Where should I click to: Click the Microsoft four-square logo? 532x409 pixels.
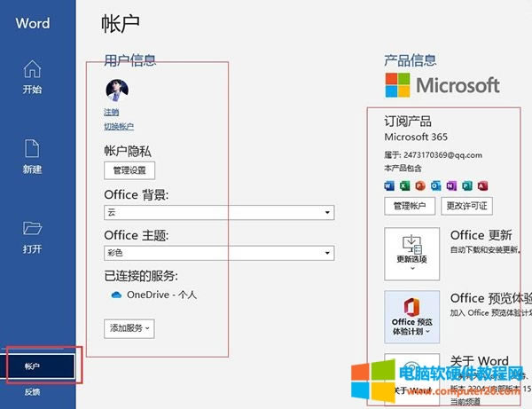tap(398, 86)
